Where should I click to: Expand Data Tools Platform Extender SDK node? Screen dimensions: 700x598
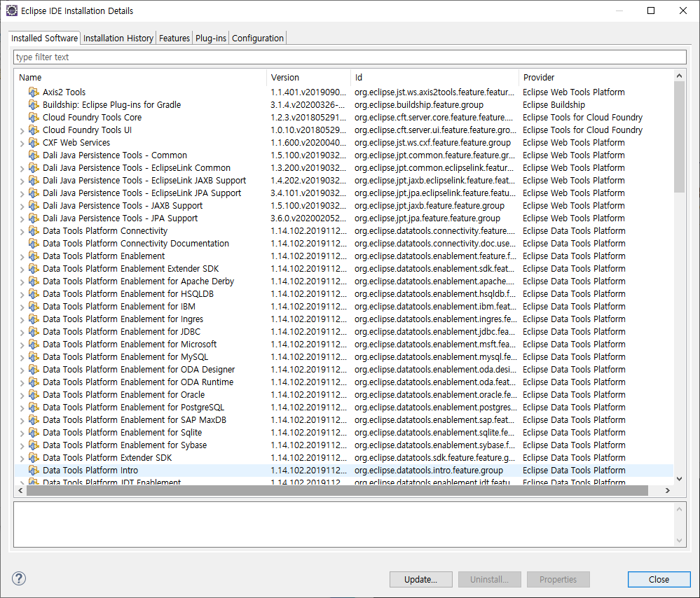pos(22,459)
